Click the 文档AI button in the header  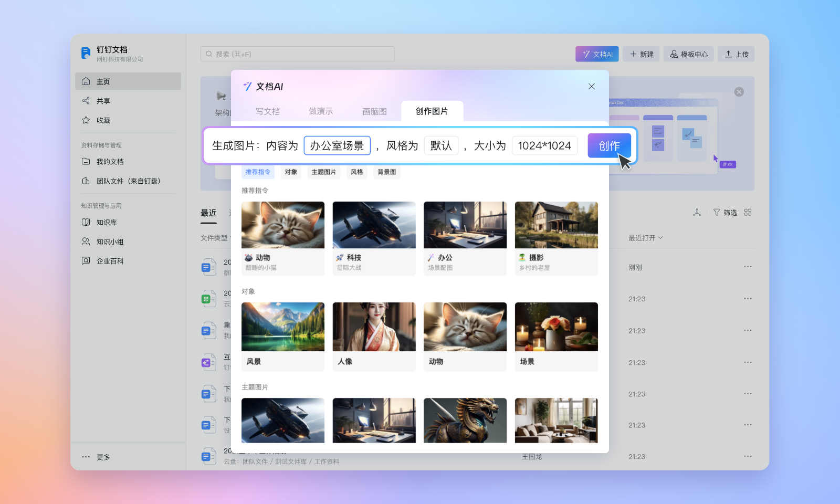click(597, 54)
